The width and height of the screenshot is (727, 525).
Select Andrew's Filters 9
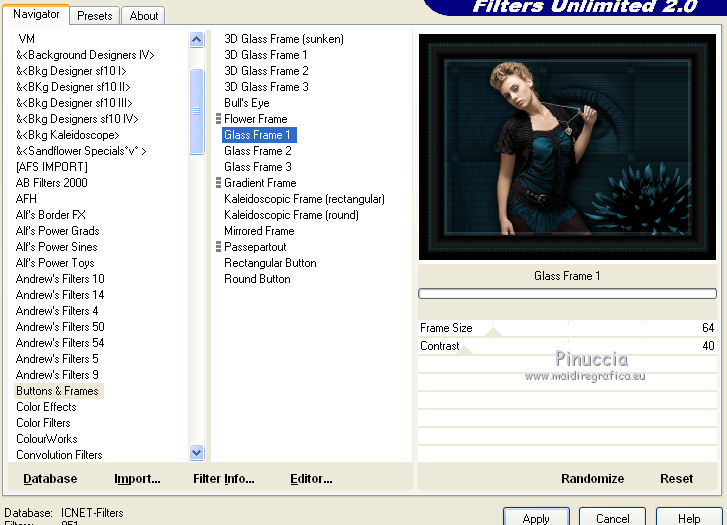click(x=57, y=375)
